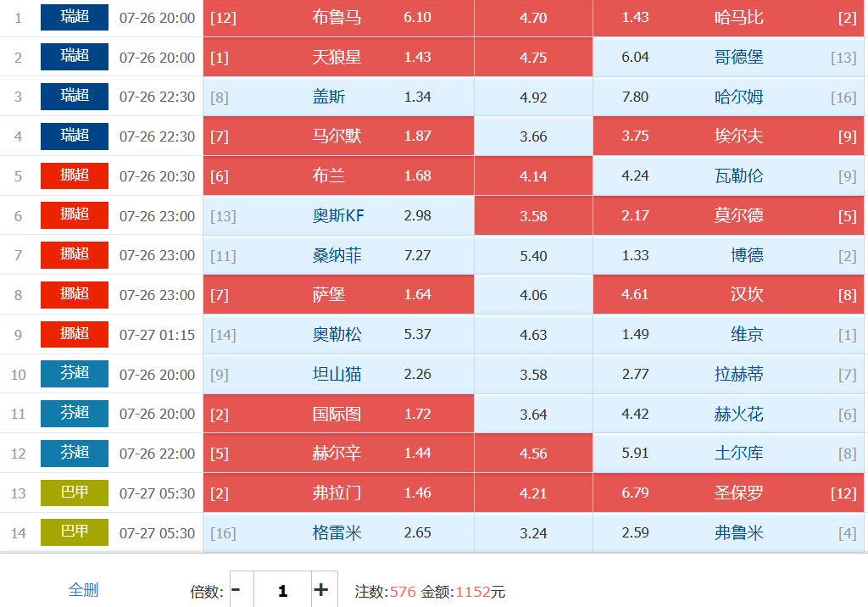Click bet count 注数:576 text

386,592
